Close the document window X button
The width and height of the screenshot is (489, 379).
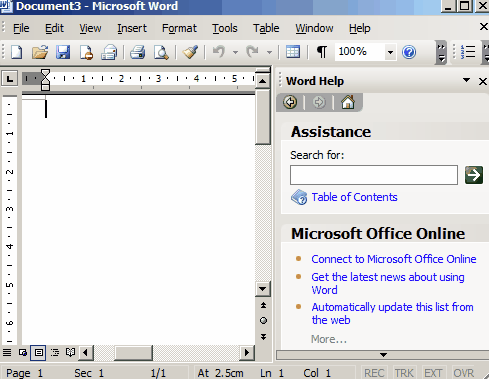[484, 27]
